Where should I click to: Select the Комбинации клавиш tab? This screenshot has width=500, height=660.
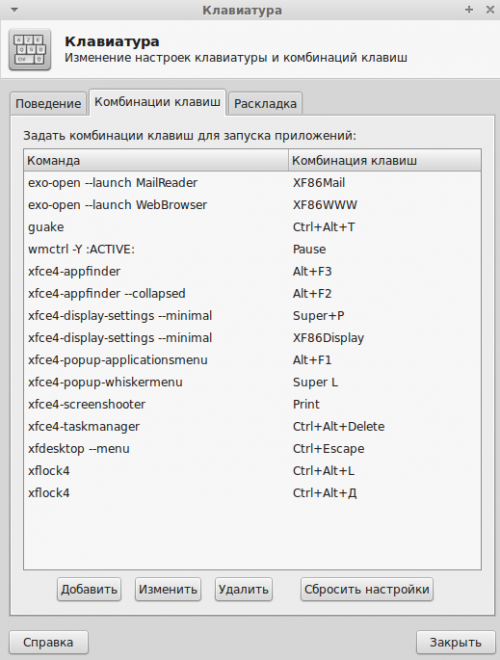tap(157, 102)
